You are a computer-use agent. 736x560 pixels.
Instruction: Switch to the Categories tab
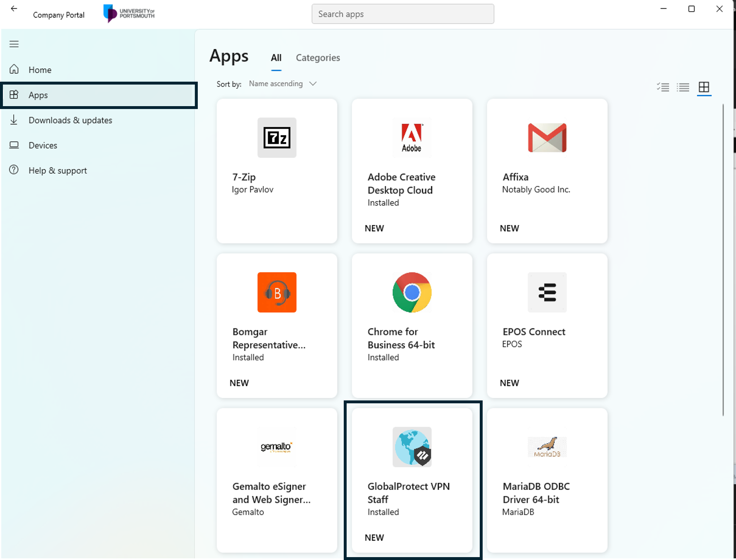coord(318,58)
